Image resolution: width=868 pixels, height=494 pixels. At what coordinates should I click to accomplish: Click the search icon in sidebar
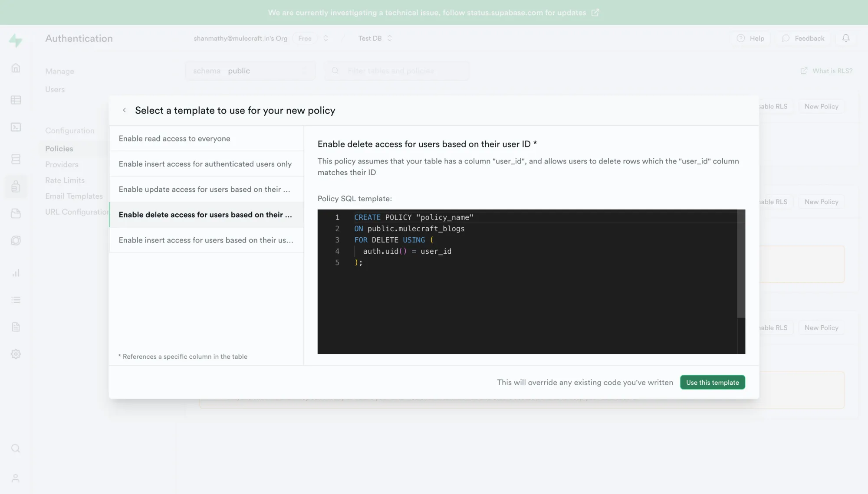(16, 448)
